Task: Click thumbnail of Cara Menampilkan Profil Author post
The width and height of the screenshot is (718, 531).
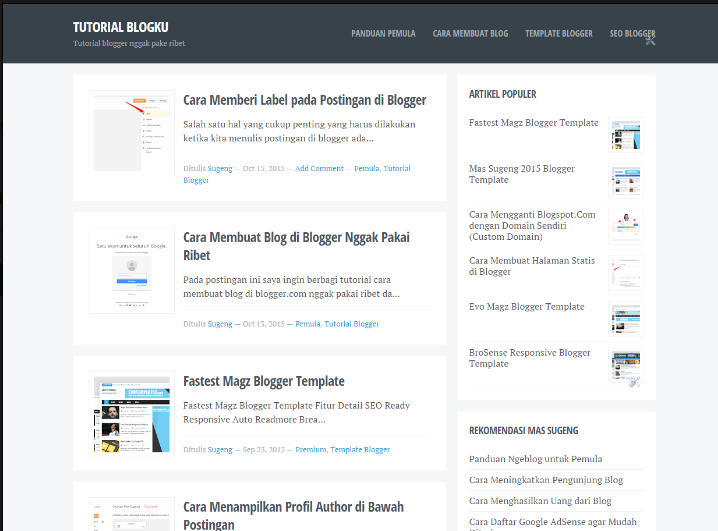Action: tap(131, 514)
